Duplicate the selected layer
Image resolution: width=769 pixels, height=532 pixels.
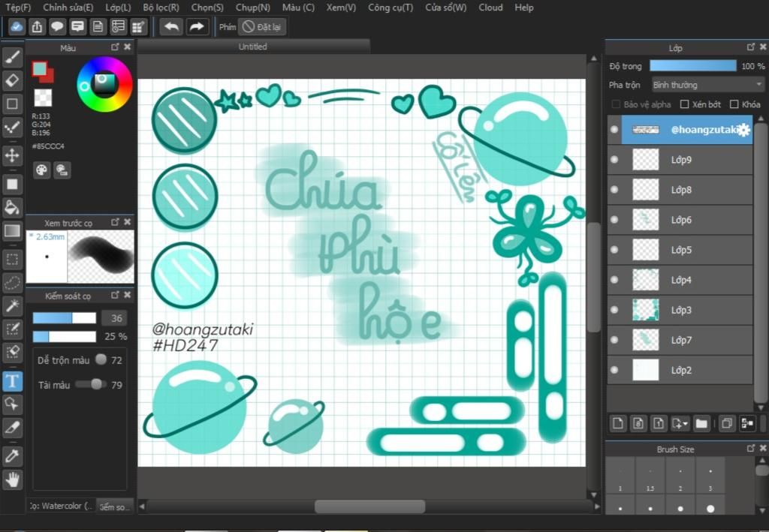point(727,423)
